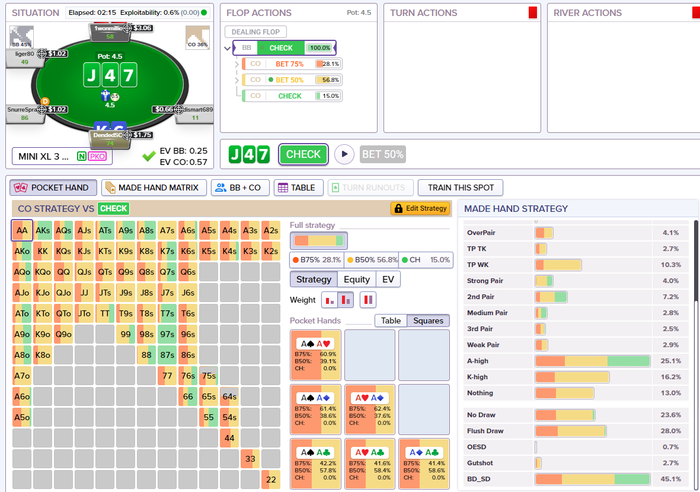Select the JJ cell in matrix
700x492 pixels.
tap(84, 292)
